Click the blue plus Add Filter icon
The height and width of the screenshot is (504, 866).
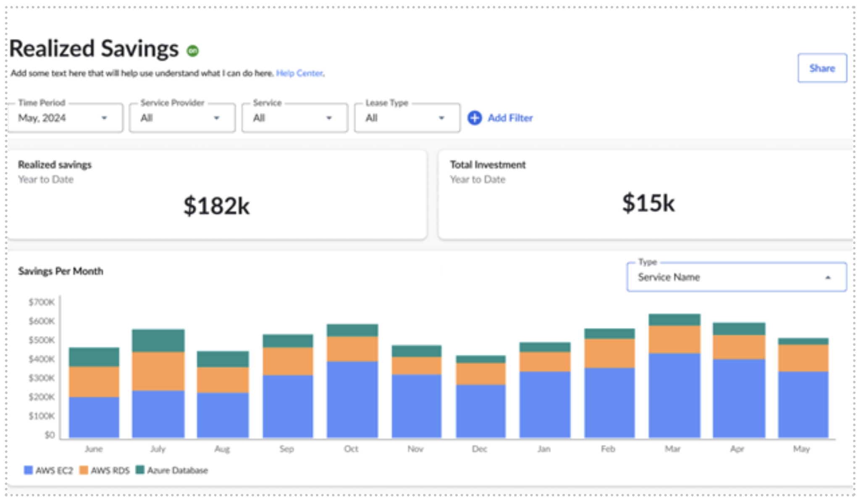pyautogui.click(x=475, y=118)
